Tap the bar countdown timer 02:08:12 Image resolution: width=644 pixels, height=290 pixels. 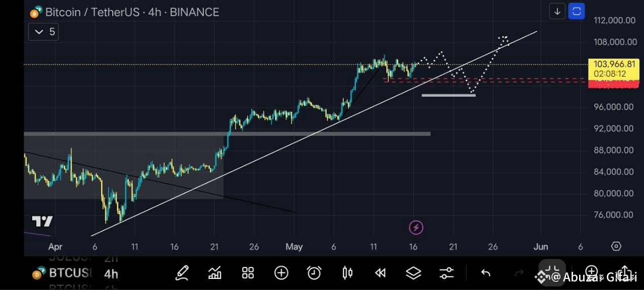(x=609, y=74)
